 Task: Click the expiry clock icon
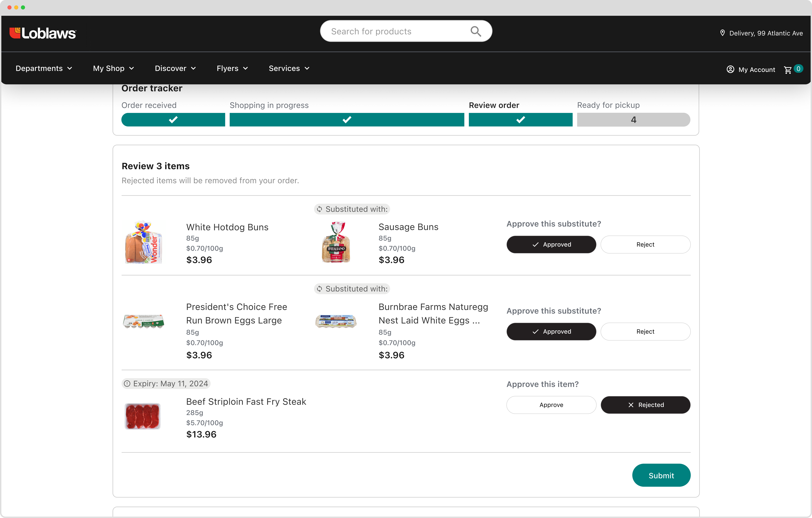[x=127, y=383]
